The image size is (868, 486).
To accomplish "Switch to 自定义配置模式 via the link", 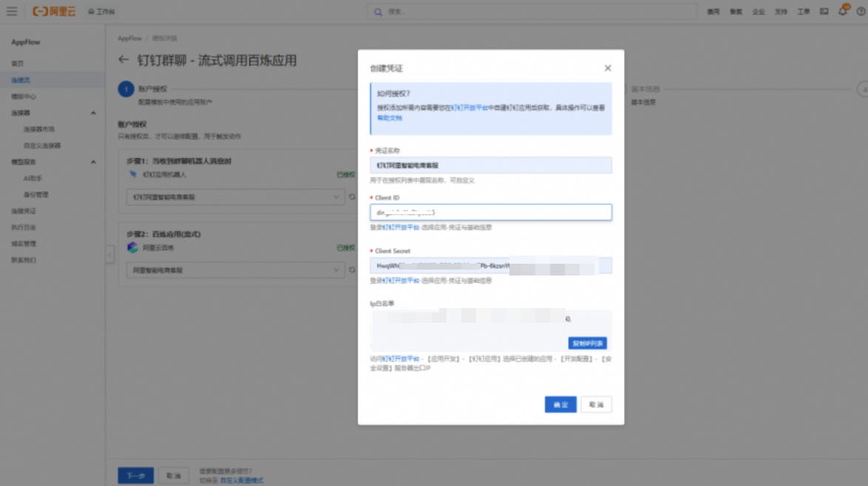I will [x=241, y=481].
